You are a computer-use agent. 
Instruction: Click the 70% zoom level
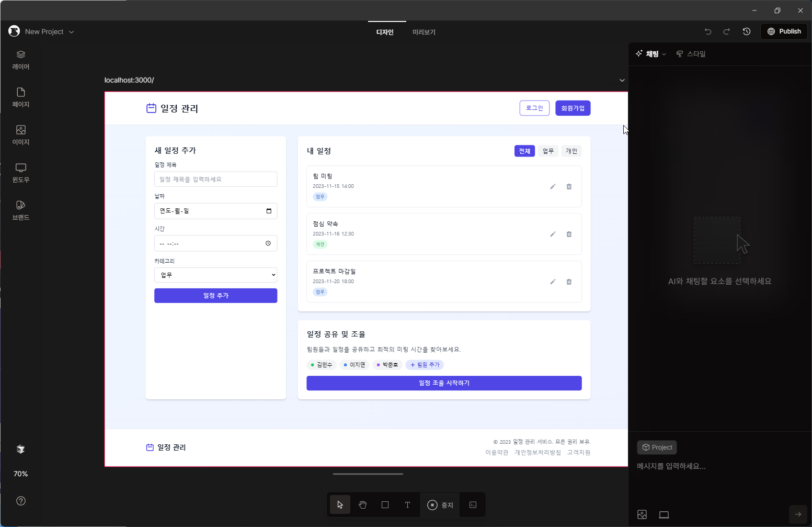click(x=21, y=474)
